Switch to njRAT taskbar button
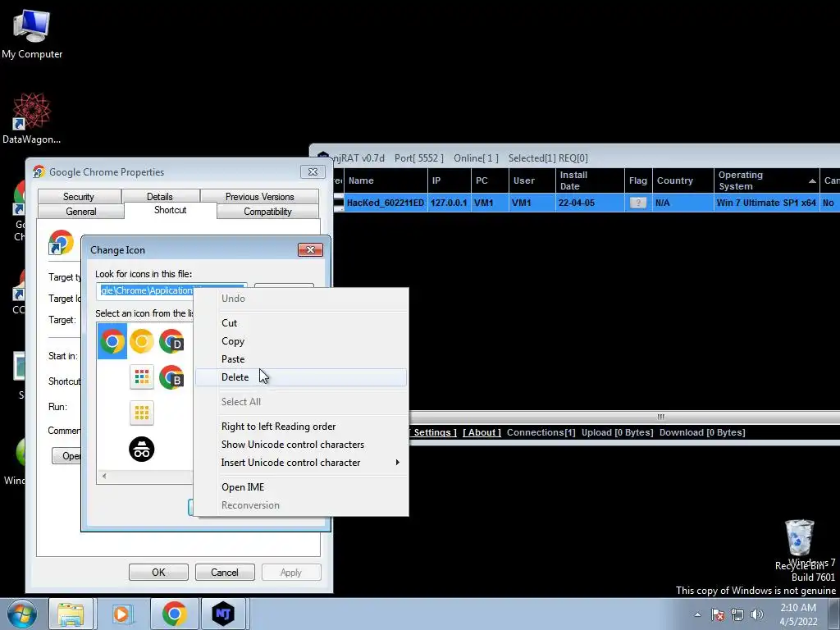 pos(223,614)
